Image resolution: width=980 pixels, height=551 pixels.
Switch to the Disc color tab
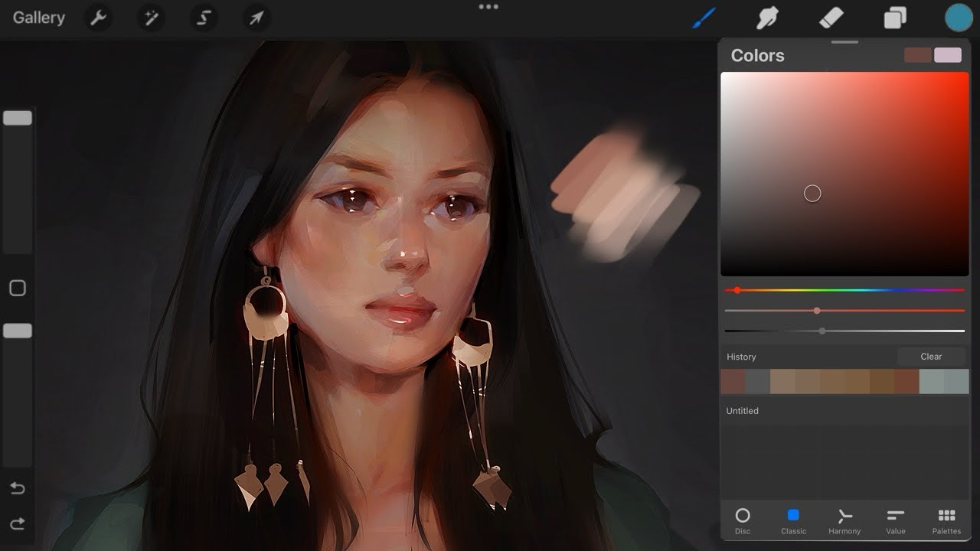(743, 520)
